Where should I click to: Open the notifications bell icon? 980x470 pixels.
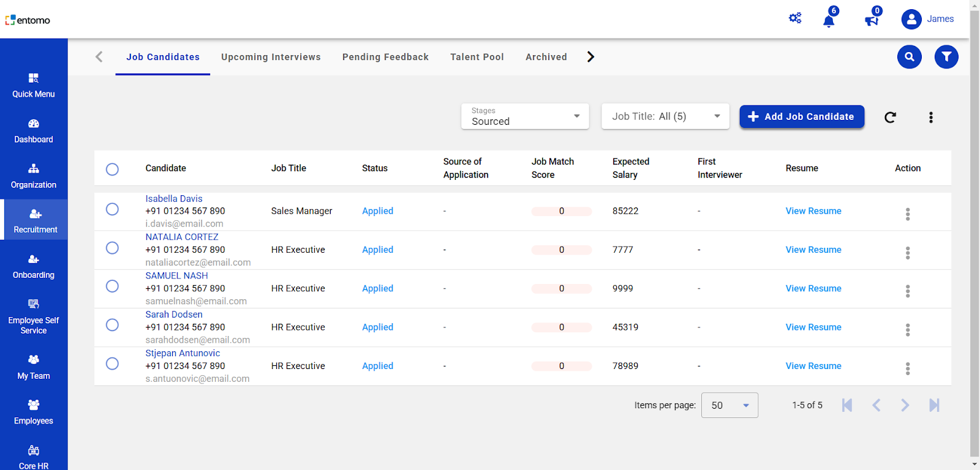click(x=829, y=21)
